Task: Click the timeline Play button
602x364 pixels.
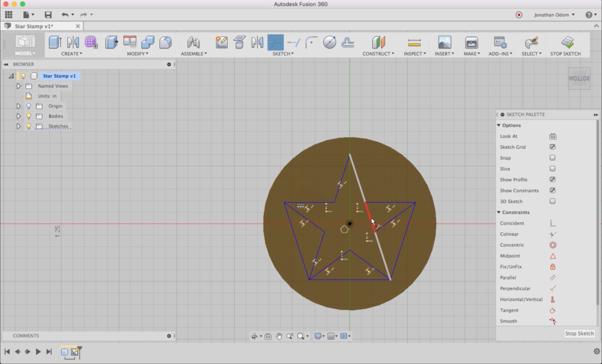Action: pos(38,352)
